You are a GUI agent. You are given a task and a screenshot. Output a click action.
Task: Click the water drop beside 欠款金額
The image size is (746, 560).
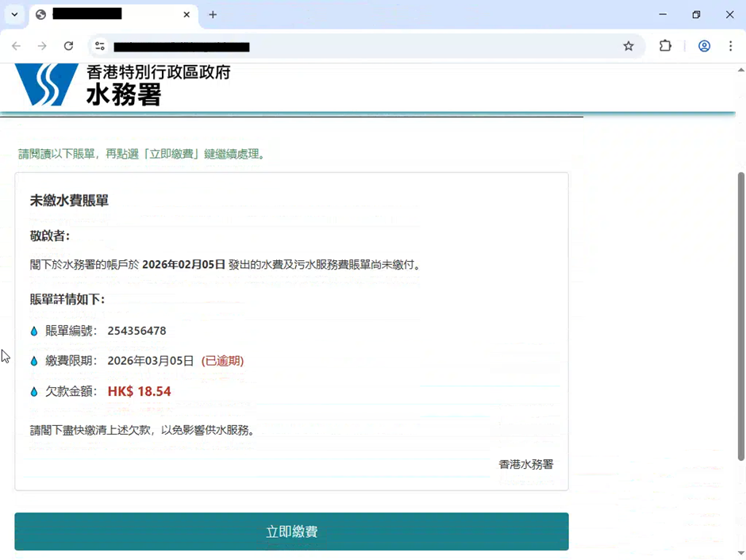(34, 392)
